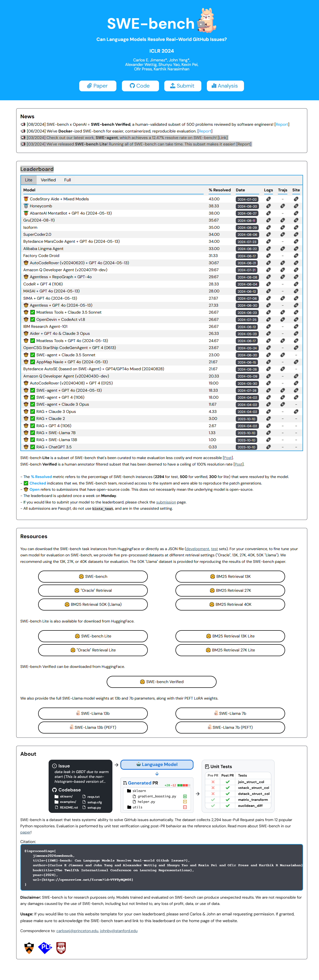Image resolution: width=319 pixels, height=980 pixels.
Task: Open the Site link for RAG + Claude 3 Opus
Action: pyautogui.click(x=296, y=412)
